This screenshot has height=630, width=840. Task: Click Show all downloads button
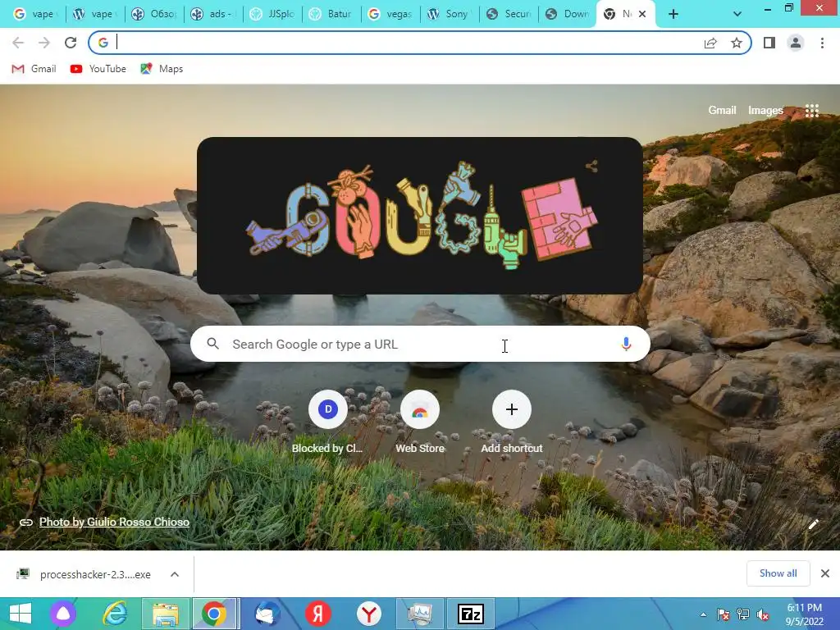point(778,573)
